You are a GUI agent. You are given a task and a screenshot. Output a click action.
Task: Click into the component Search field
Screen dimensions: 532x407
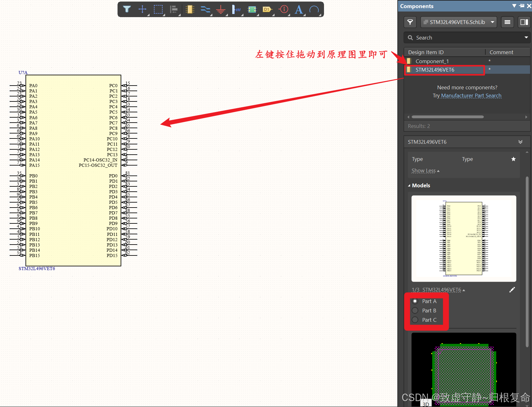click(x=466, y=38)
